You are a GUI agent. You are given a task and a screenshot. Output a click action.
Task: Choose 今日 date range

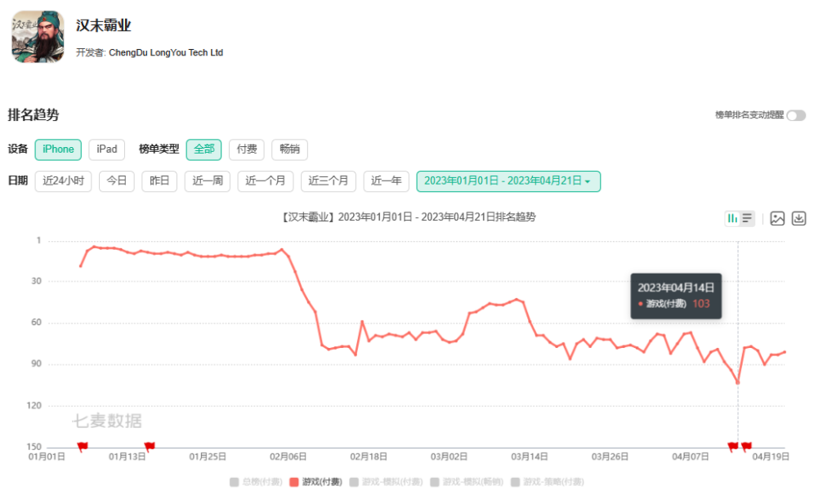click(117, 181)
